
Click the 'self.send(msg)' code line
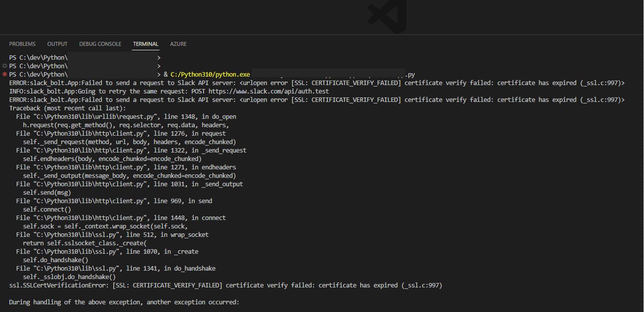tap(47, 193)
